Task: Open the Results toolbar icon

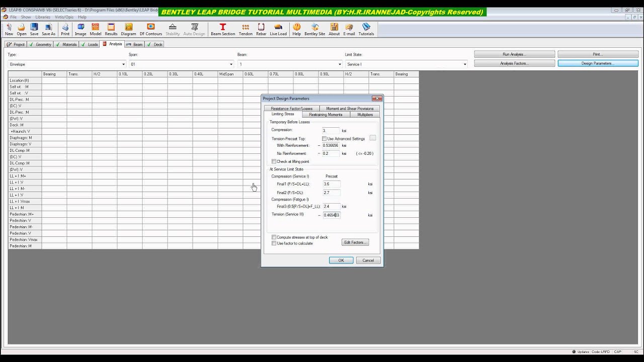Action: (x=111, y=30)
